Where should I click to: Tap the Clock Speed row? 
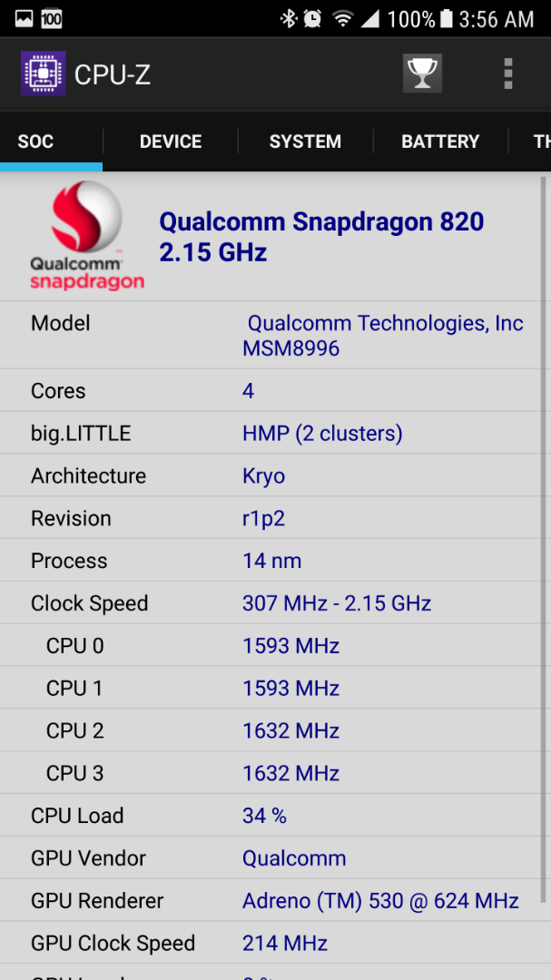tap(271, 603)
